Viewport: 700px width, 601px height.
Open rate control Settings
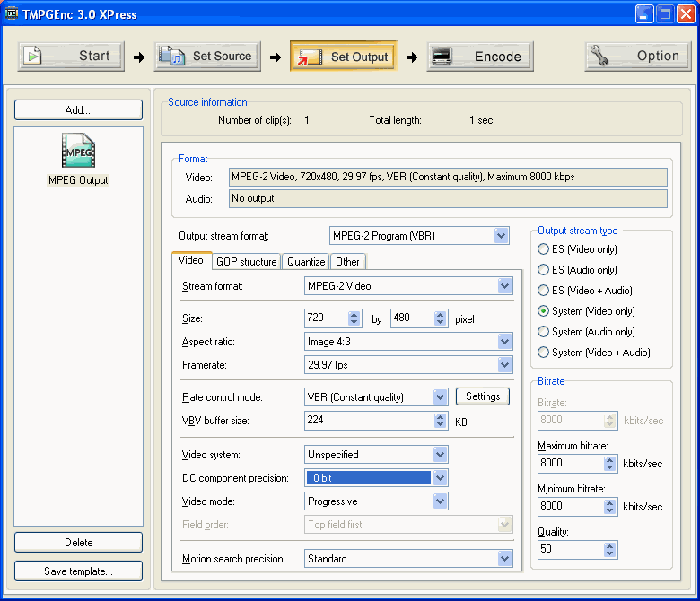[x=483, y=396]
